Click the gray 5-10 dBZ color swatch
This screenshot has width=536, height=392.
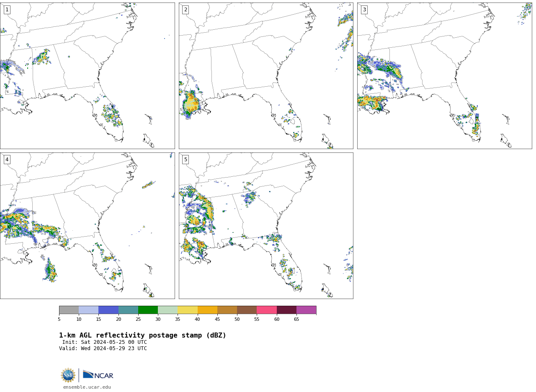pyautogui.click(x=69, y=310)
